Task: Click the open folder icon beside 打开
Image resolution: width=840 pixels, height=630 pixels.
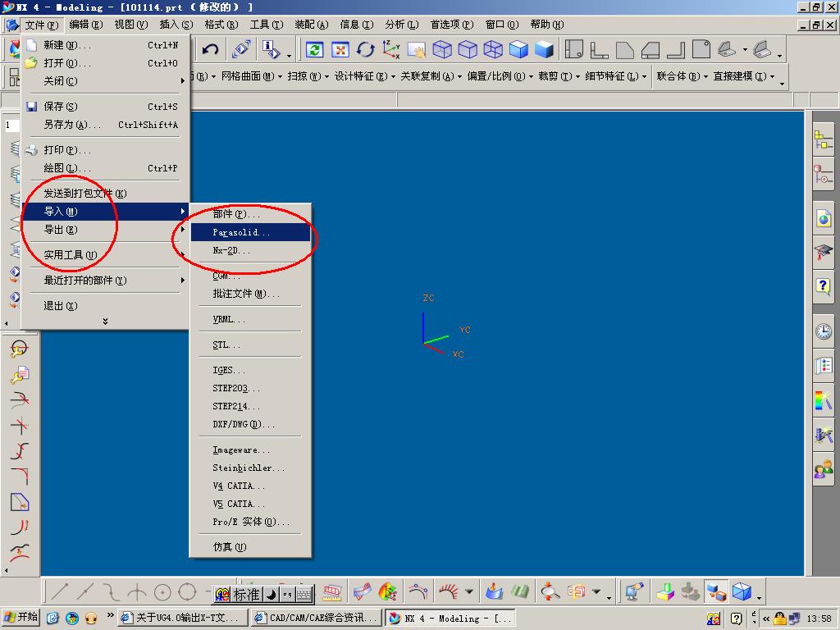Action: (x=32, y=62)
